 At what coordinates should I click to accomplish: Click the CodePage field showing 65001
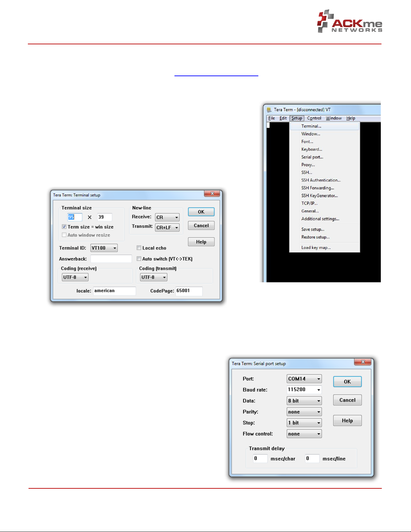tap(189, 291)
